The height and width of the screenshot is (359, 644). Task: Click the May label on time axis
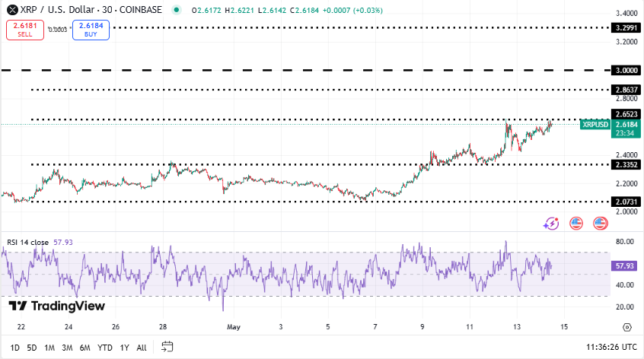[x=233, y=327]
